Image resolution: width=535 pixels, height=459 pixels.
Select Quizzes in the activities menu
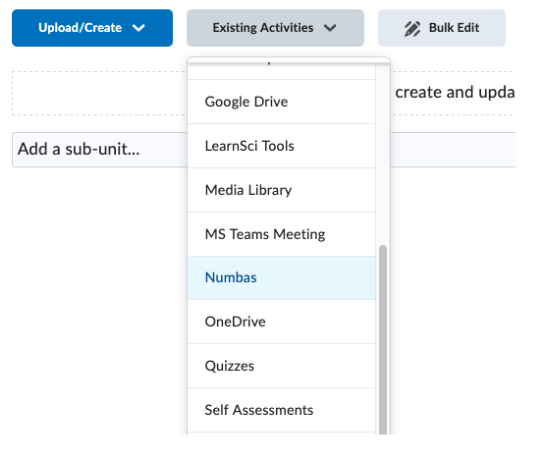click(281, 366)
